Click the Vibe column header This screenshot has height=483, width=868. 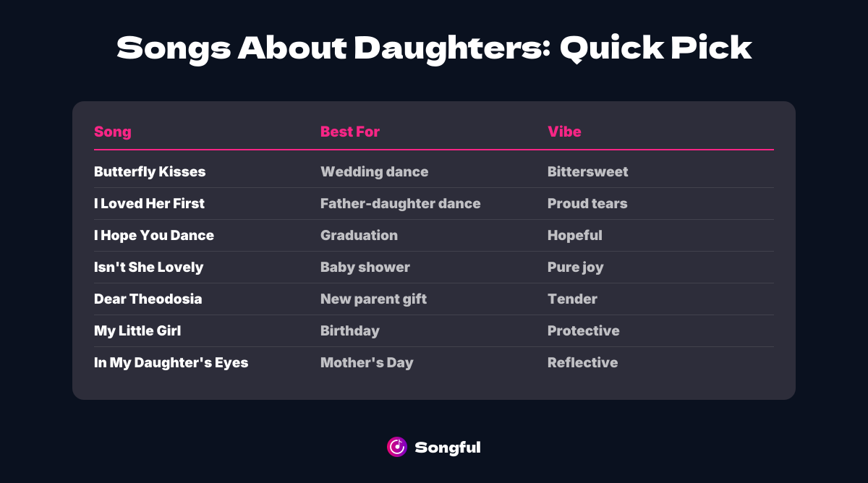point(564,132)
